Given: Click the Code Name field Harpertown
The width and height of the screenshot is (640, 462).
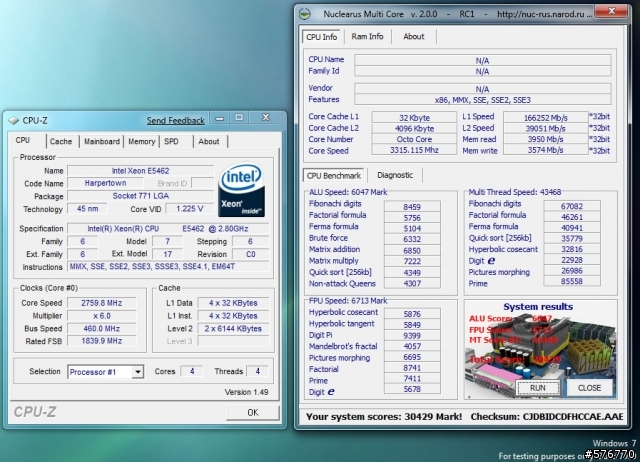Looking at the screenshot, I should click(x=106, y=183).
